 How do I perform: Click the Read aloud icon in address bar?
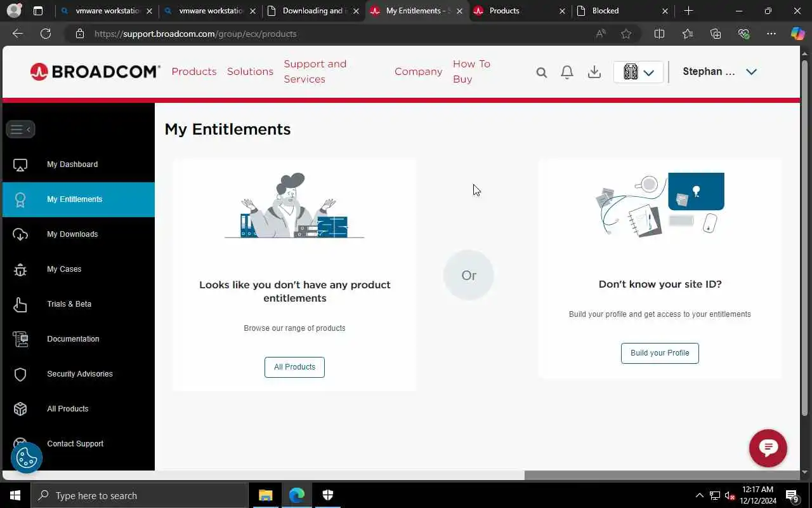pos(600,34)
